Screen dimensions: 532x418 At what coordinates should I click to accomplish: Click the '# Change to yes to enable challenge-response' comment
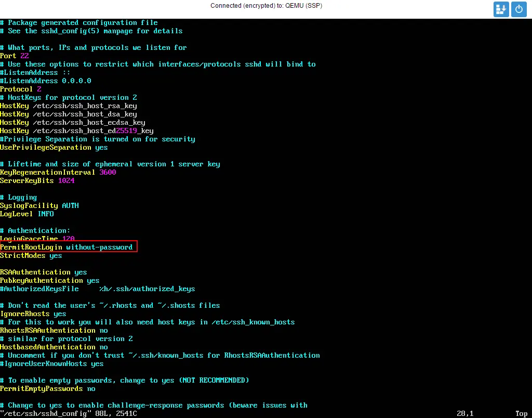pyautogui.click(x=154, y=405)
